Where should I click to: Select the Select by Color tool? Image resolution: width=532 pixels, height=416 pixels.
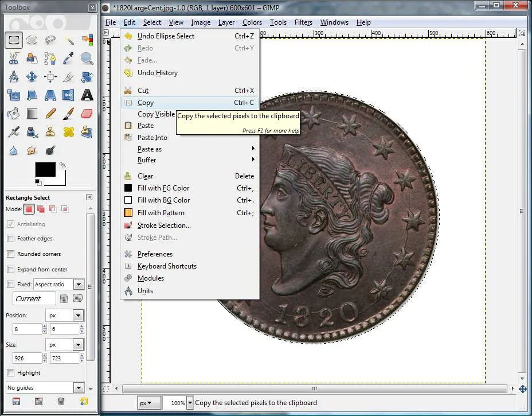point(87,40)
